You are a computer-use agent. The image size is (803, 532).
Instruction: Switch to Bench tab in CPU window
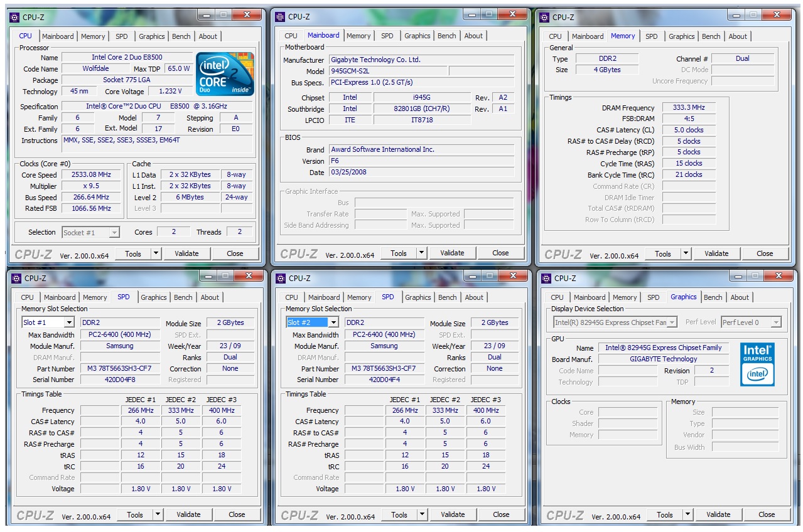click(x=181, y=36)
